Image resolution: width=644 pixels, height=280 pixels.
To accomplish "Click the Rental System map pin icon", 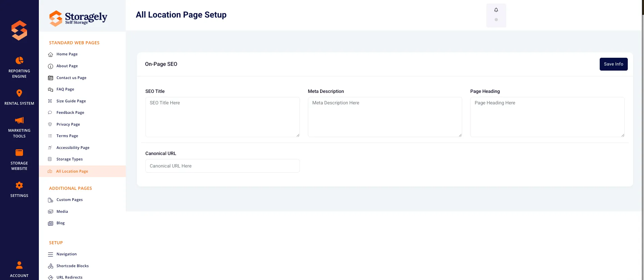I will click(19, 93).
